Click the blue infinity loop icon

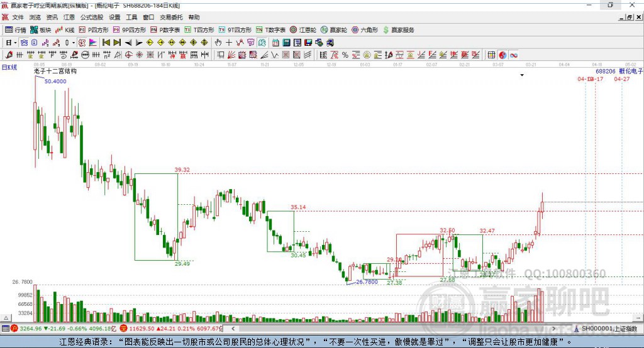point(514,55)
